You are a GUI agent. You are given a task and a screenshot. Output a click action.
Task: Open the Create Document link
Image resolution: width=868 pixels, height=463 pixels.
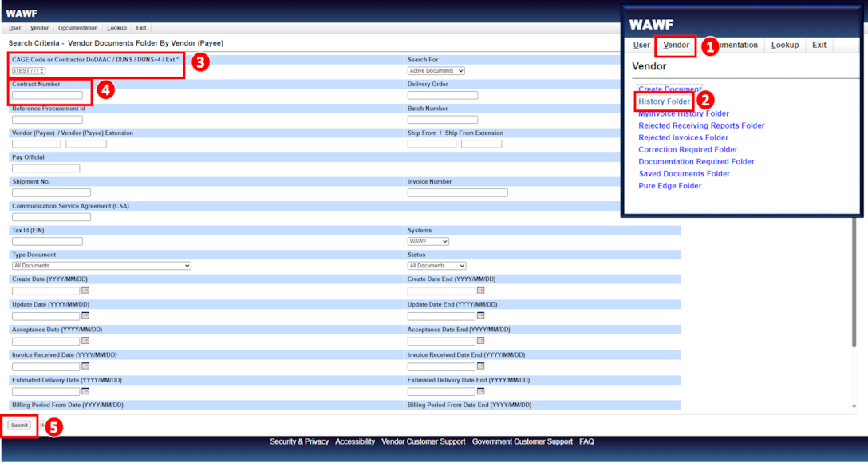[x=670, y=89]
